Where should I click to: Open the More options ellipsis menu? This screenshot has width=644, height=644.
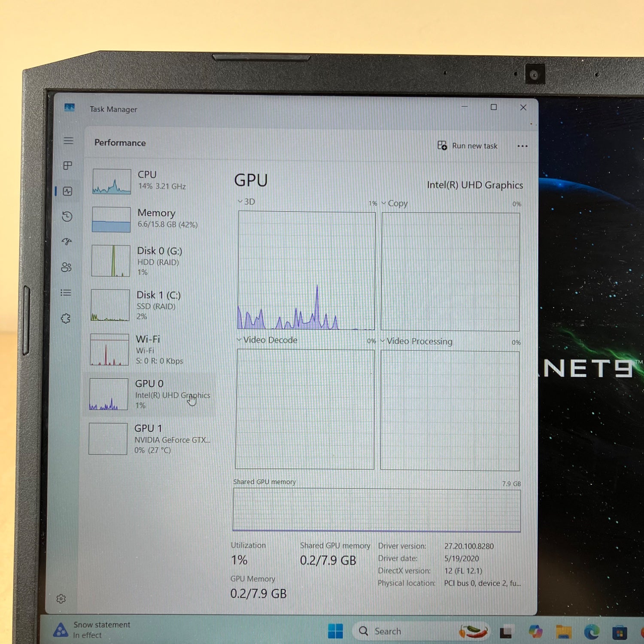(x=522, y=146)
